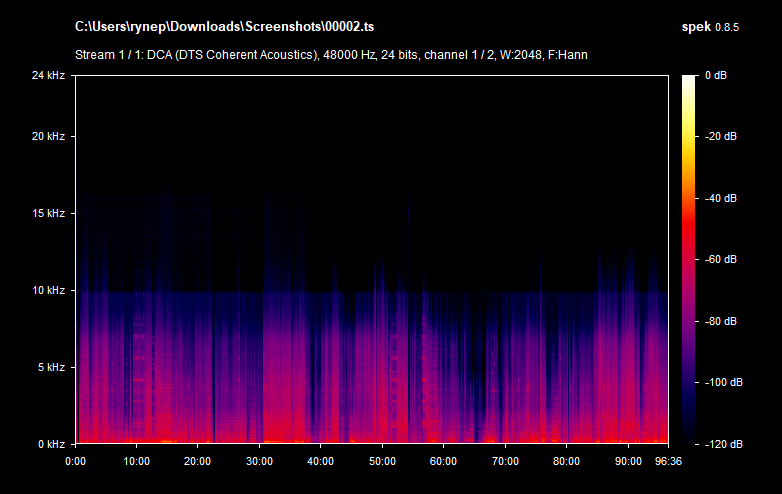Select the 30:00 time axis marker
This screenshot has width=782, height=494.
click(x=260, y=461)
